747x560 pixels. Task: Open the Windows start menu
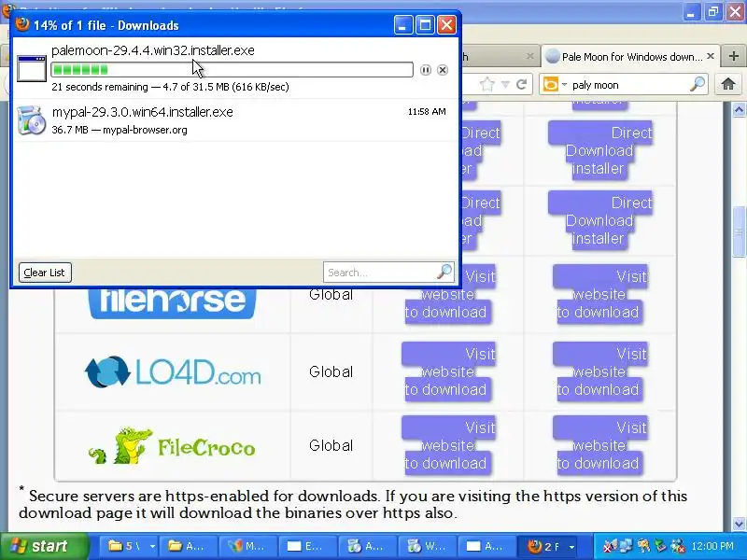tap(44, 546)
